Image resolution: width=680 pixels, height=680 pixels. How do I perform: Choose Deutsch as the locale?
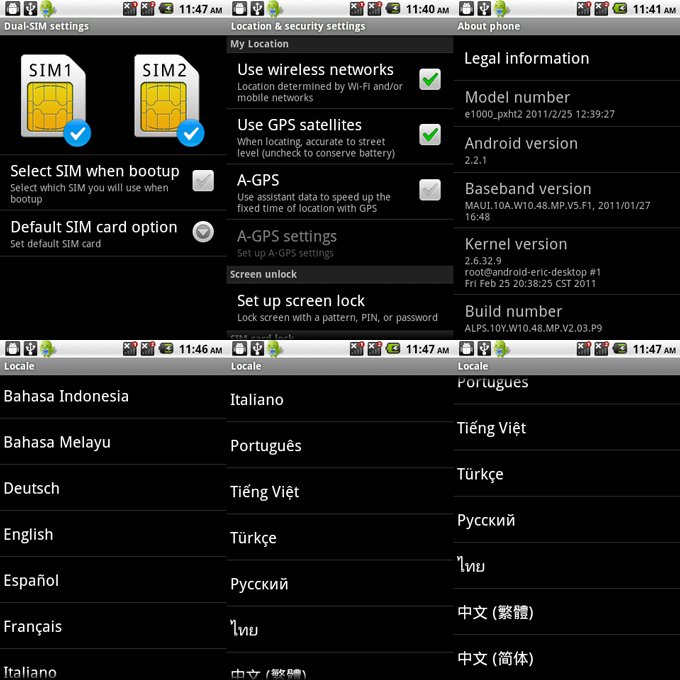pyautogui.click(x=113, y=488)
